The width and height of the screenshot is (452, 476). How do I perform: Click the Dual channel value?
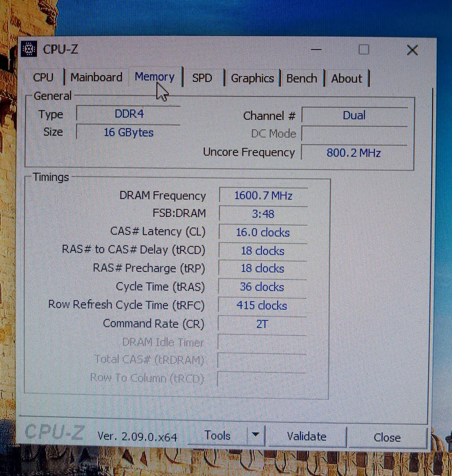[355, 115]
